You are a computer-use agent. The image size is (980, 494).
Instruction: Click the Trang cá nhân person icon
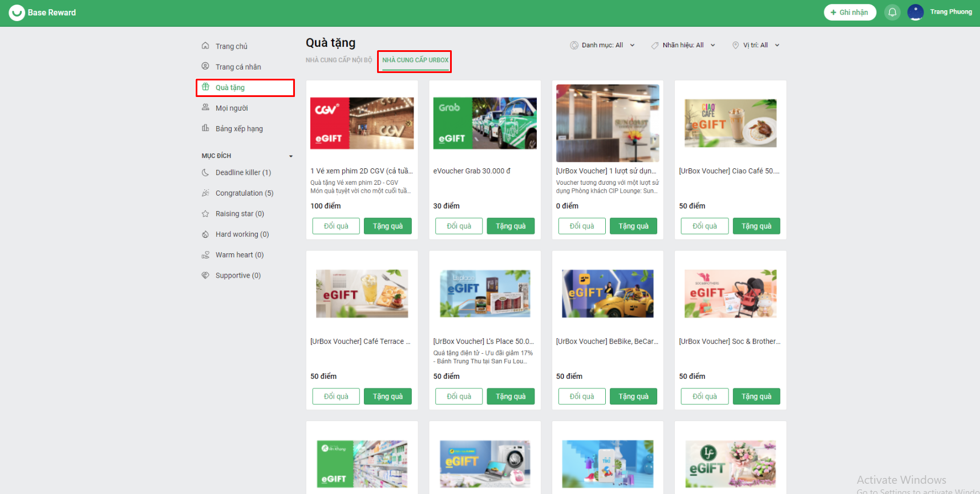[x=205, y=66]
